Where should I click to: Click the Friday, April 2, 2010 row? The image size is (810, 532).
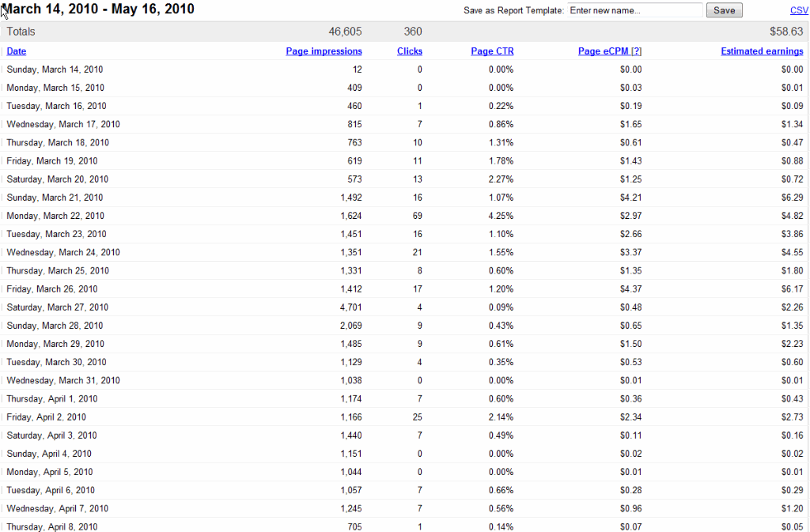405,417
